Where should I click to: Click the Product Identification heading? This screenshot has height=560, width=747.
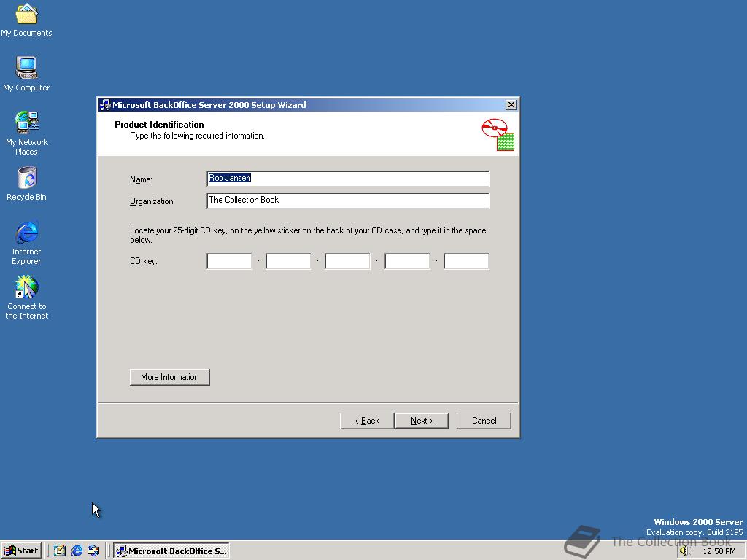pyautogui.click(x=159, y=124)
